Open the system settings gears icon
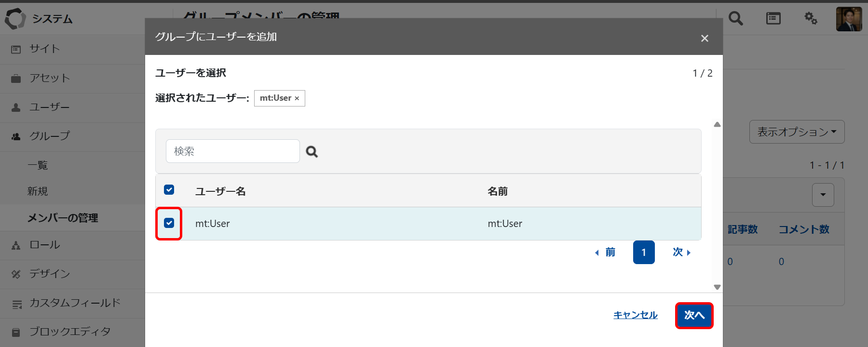Viewport: 868px width, 347px height. [x=811, y=19]
